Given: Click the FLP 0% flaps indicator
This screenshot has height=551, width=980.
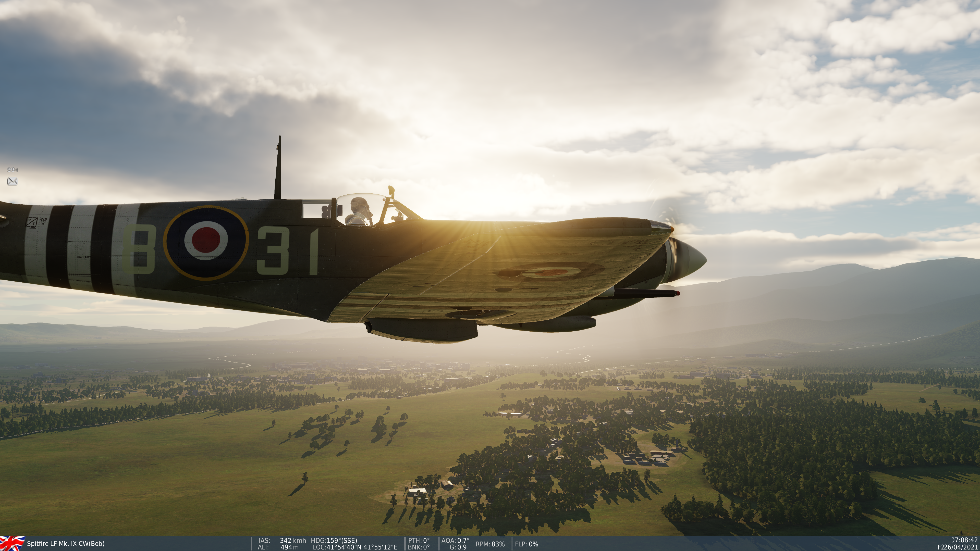Looking at the screenshot, I should pos(526,544).
